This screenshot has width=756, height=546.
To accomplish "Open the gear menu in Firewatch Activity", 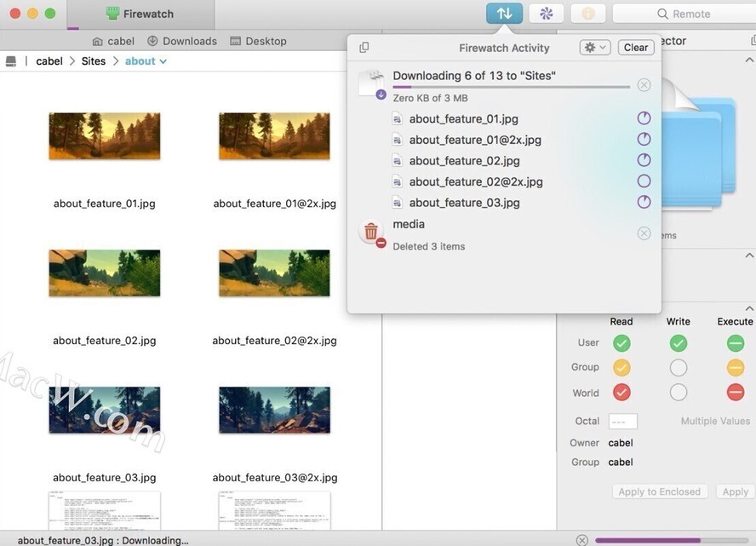I will 595,47.
